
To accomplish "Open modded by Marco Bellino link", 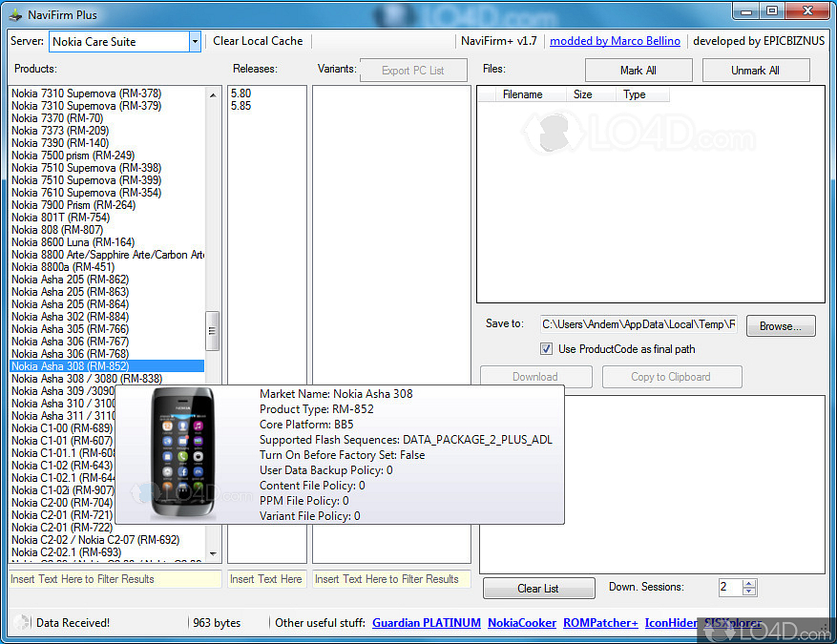I will coord(615,41).
